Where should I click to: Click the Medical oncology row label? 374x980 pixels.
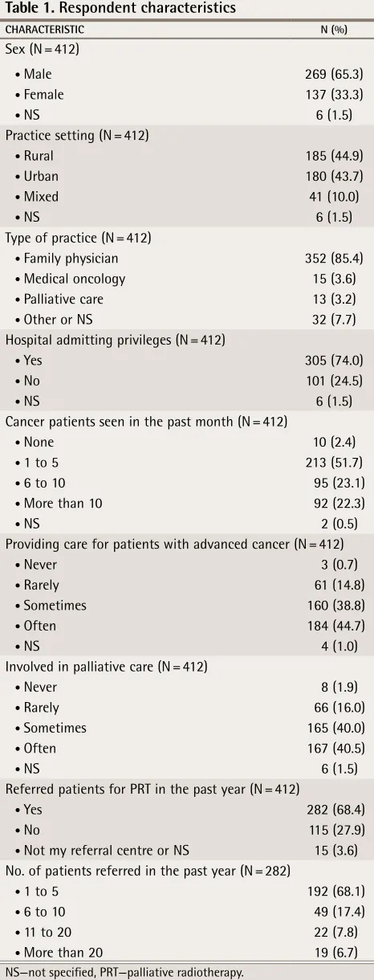pyautogui.click(x=70, y=279)
